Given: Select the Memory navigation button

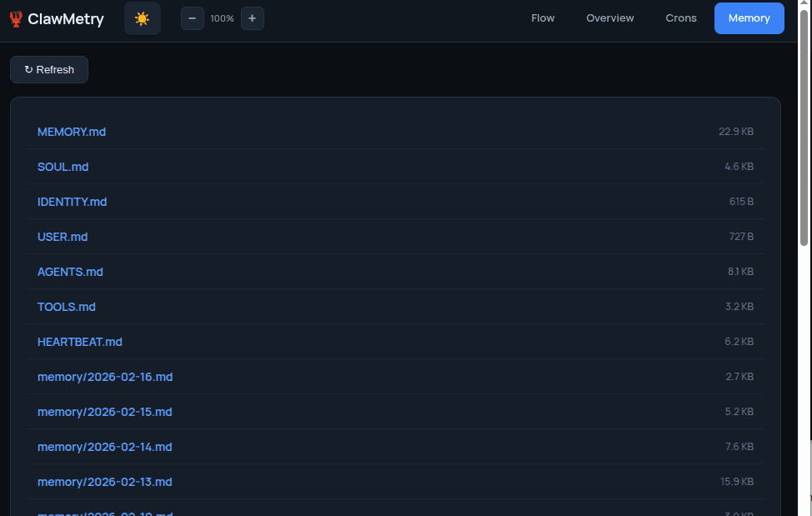Looking at the screenshot, I should pos(749,18).
